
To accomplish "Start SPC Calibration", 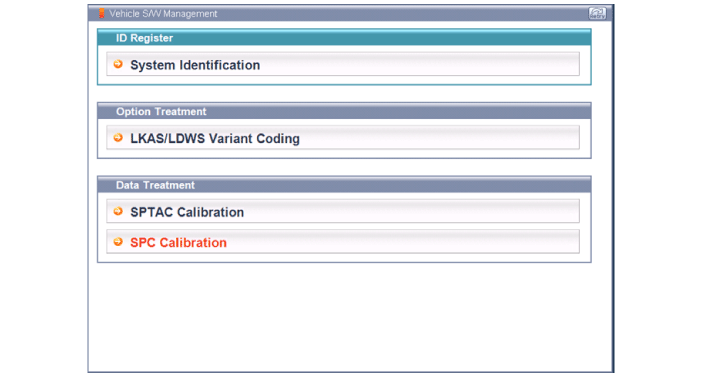I will pyautogui.click(x=343, y=241).
